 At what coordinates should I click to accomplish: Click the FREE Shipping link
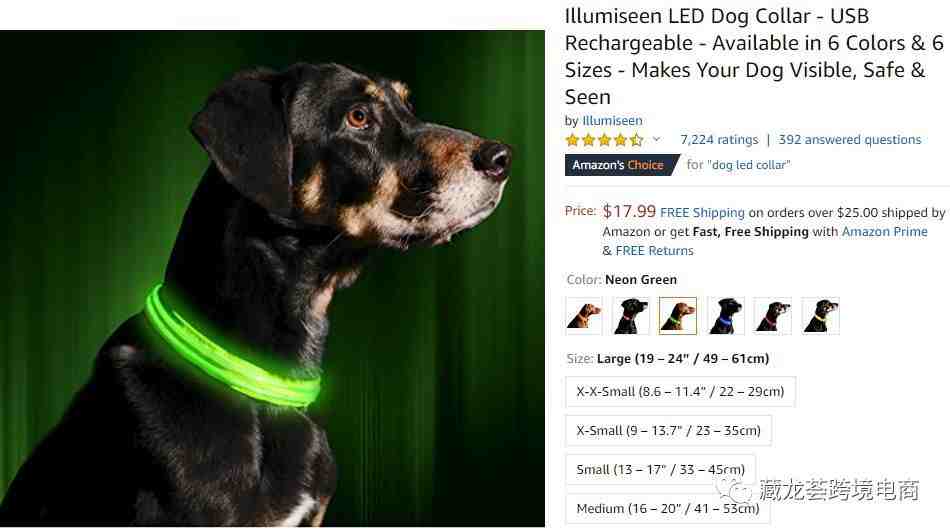tap(702, 213)
